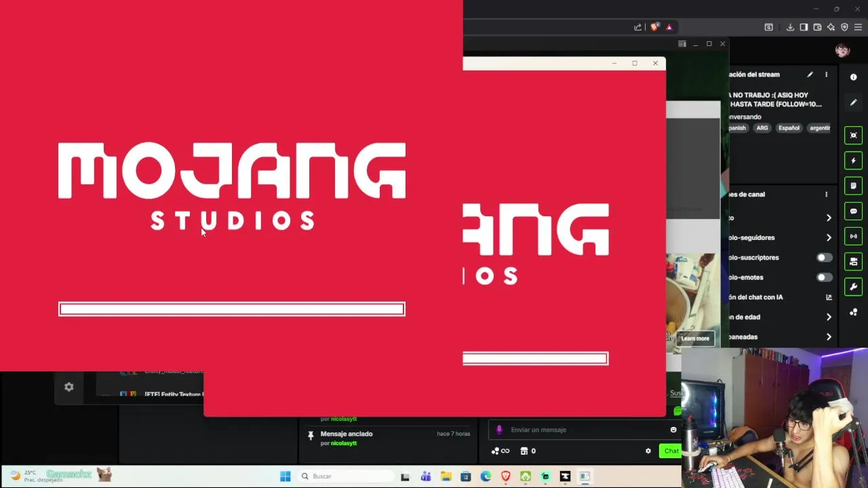Viewport: 868px width, 488px height.
Task: Open the browser hamburger menu
Action: (858, 27)
